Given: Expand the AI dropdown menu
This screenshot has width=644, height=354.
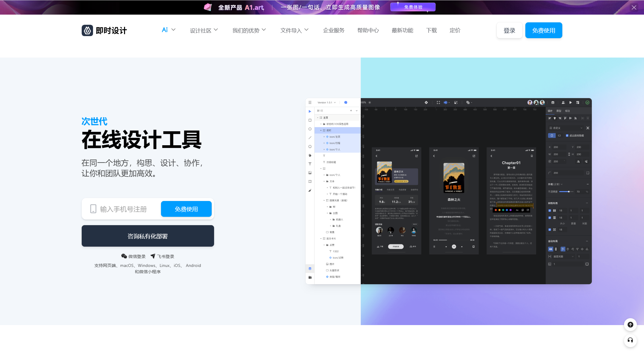Looking at the screenshot, I should click(168, 30).
